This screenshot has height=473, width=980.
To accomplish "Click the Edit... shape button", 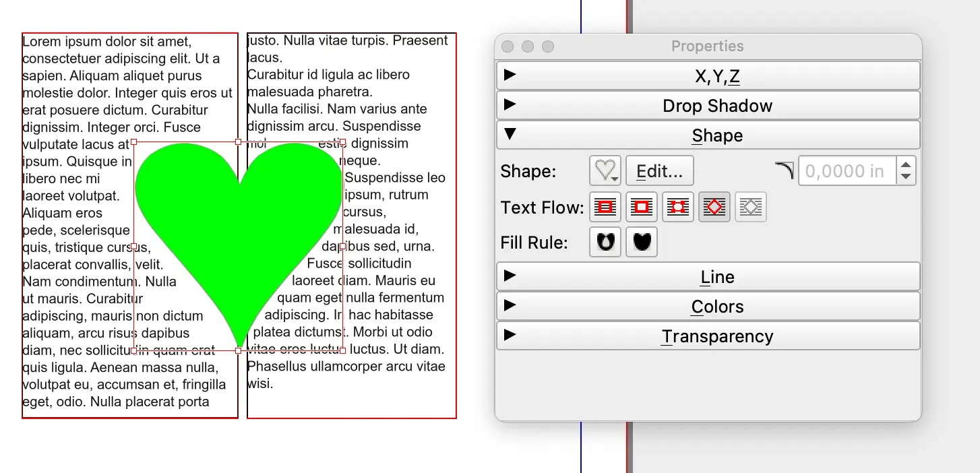I will pyautogui.click(x=659, y=171).
